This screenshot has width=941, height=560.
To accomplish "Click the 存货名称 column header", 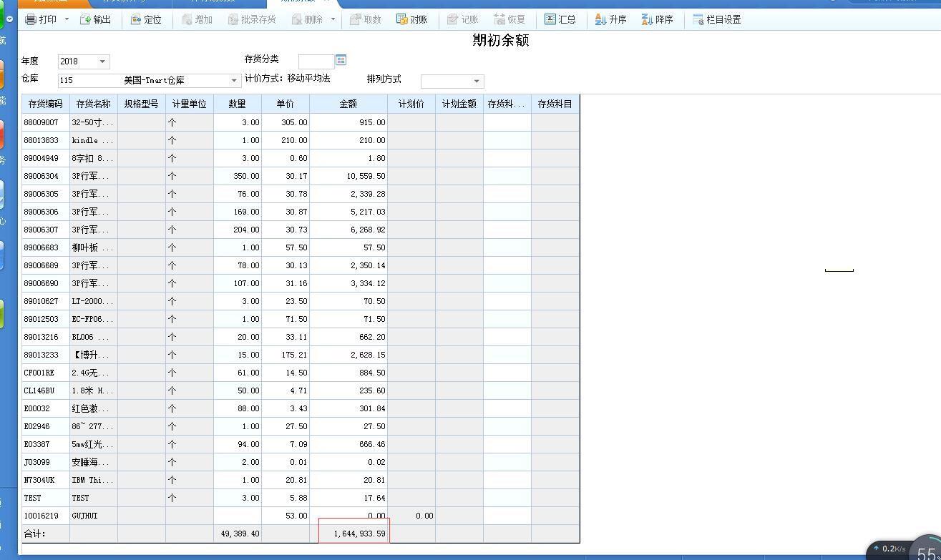I will 94,104.
